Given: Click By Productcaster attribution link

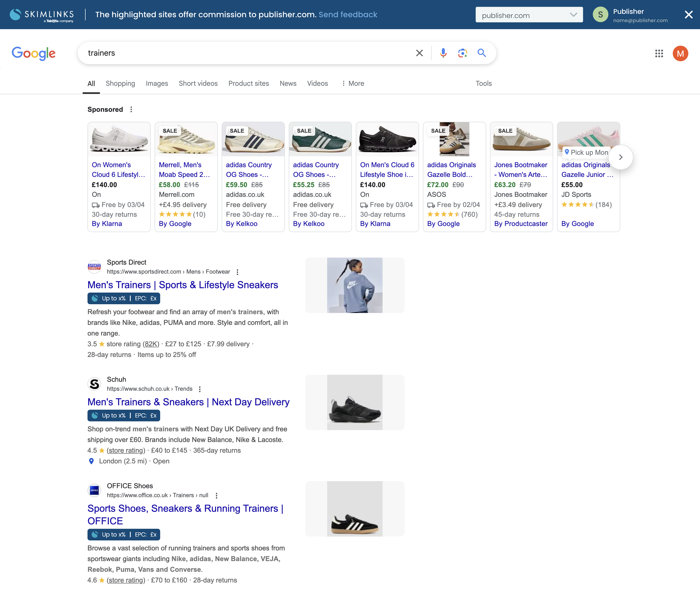Looking at the screenshot, I should point(521,224).
